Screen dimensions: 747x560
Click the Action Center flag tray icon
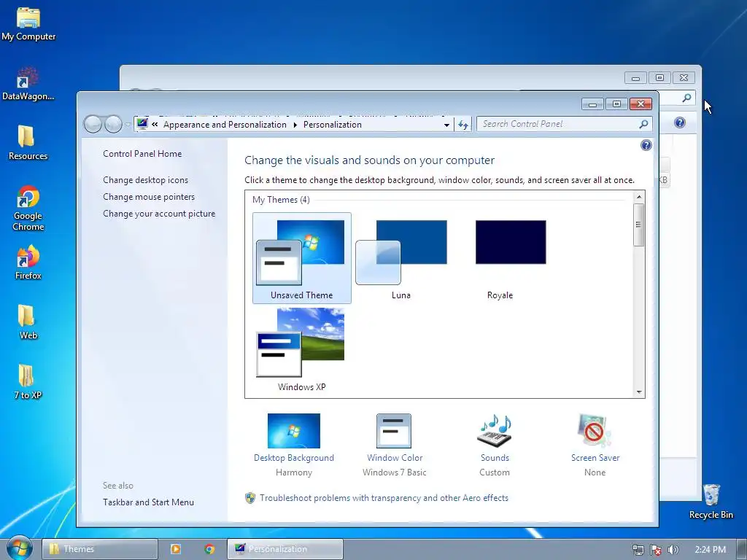tap(656, 550)
